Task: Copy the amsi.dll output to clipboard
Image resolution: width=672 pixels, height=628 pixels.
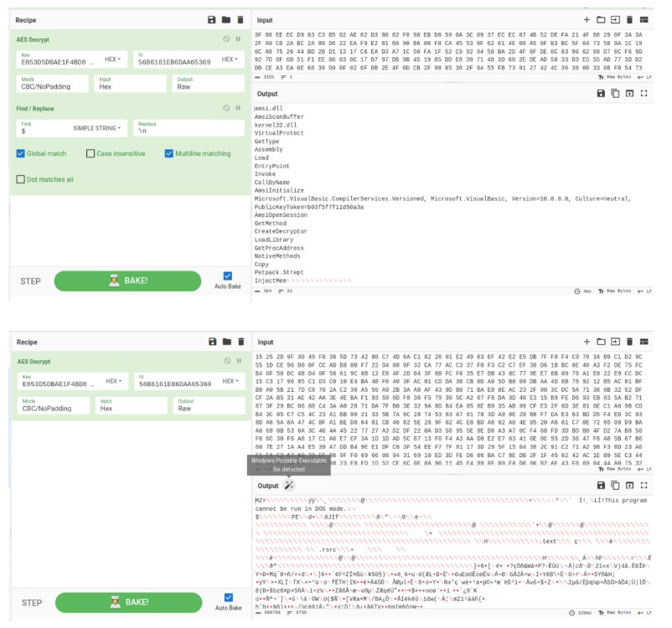Action: (615, 94)
